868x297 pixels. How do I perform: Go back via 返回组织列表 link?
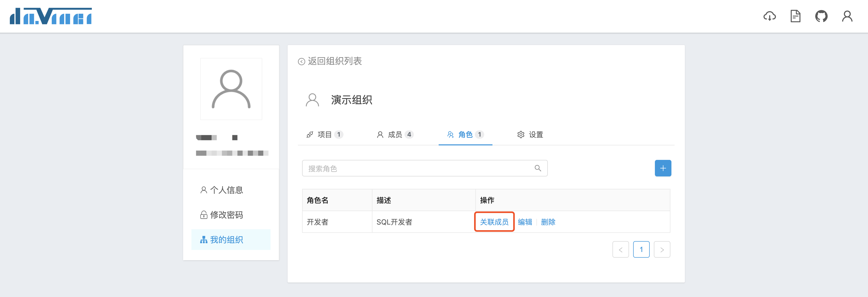coord(330,61)
